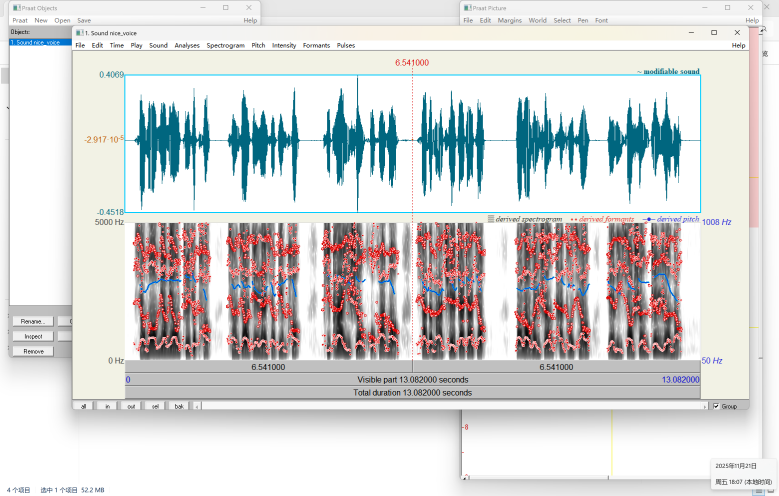Screen dimensions: 779x496
Task: Click the scrollbar left arrow
Action: pyautogui.click(x=197, y=406)
